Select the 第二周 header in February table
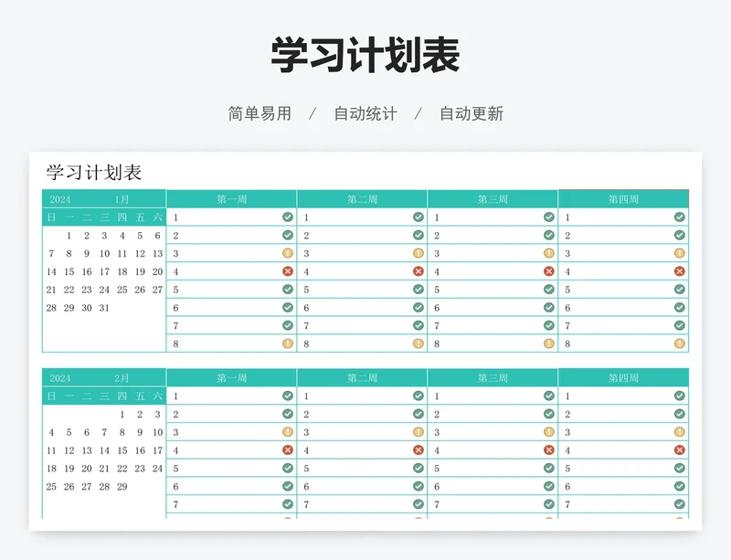Viewport: 731px width, 560px height. point(362,377)
